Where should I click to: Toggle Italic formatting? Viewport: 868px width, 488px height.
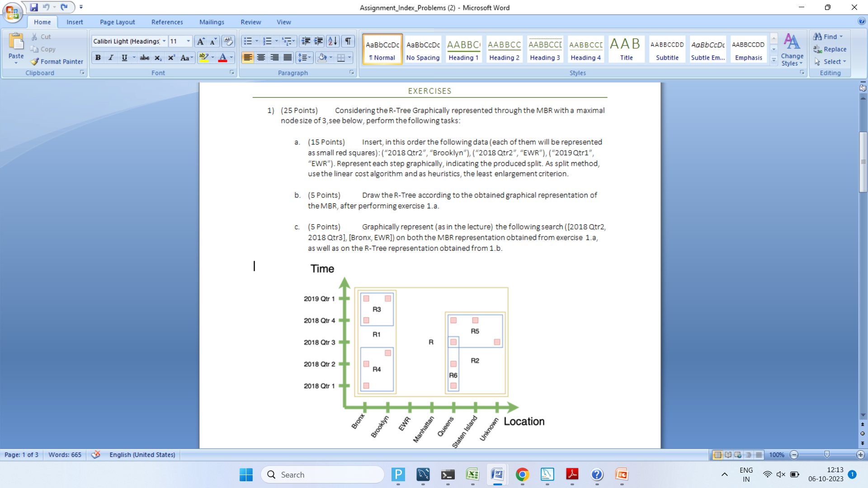pyautogui.click(x=111, y=57)
